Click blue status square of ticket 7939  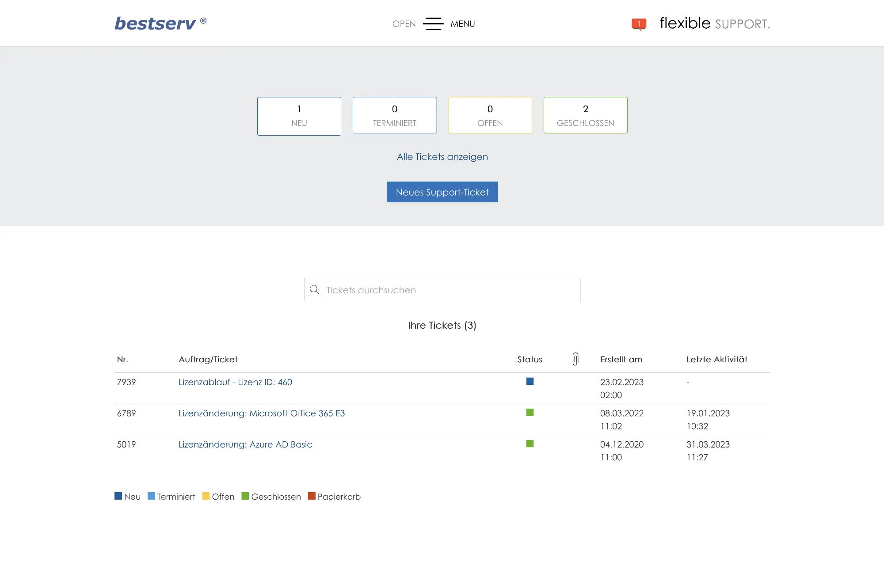pos(530,381)
